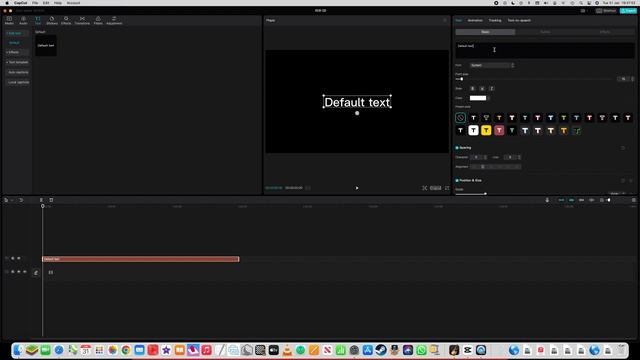Click the Shortcut button
Viewport: 640px width, 360px height.
click(x=606, y=11)
